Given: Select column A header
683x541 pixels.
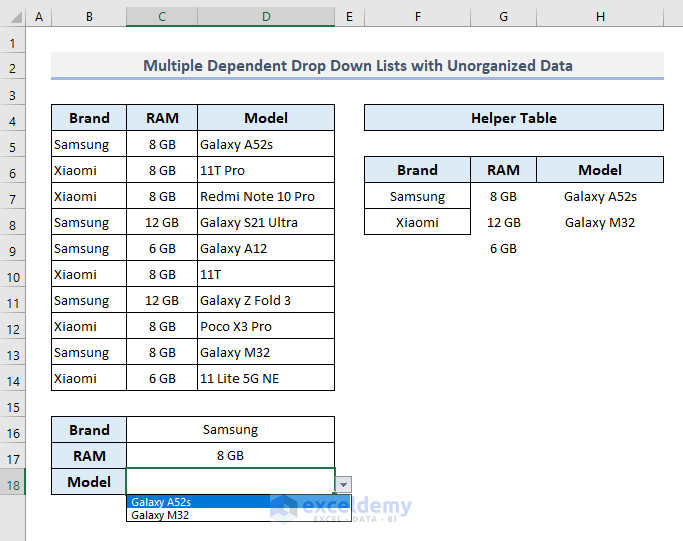Looking at the screenshot, I should coord(39,17).
